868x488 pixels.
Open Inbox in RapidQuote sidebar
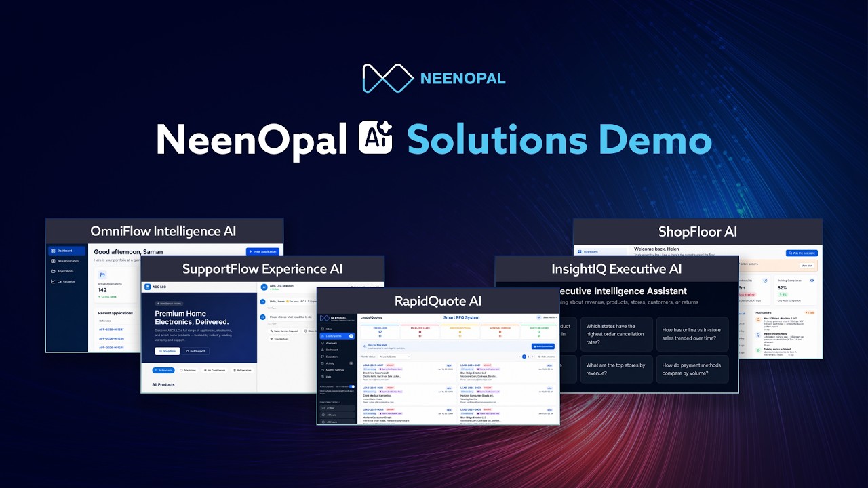click(x=338, y=329)
